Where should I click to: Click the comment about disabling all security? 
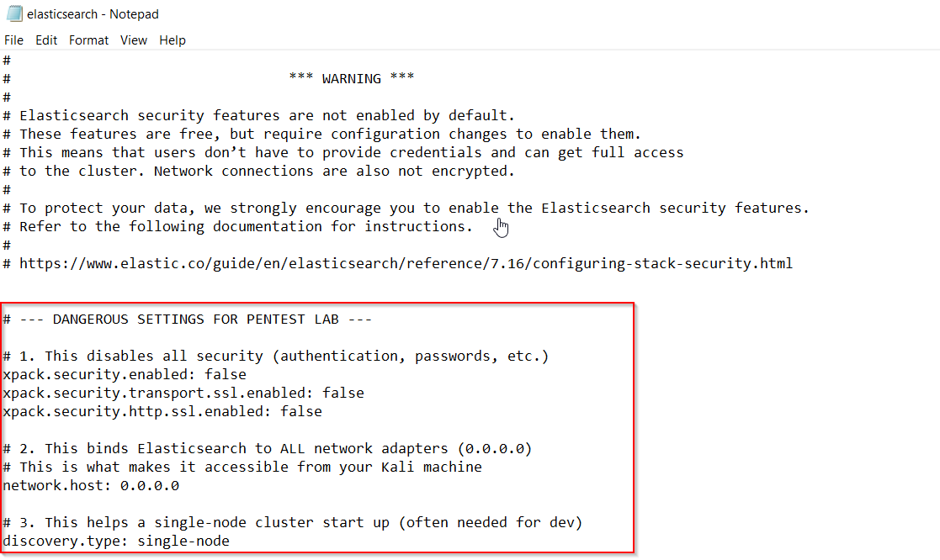click(x=276, y=357)
